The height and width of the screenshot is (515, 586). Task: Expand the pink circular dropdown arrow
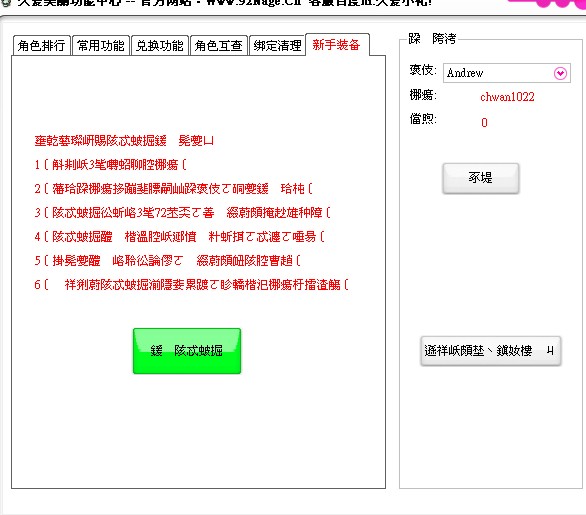[560, 73]
